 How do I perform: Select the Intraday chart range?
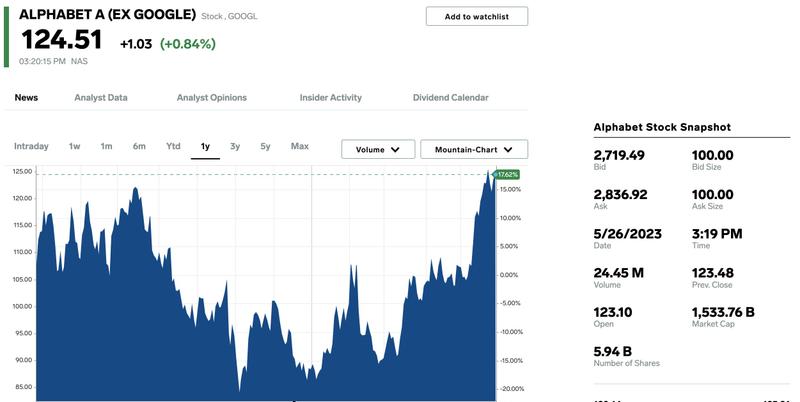click(x=31, y=146)
